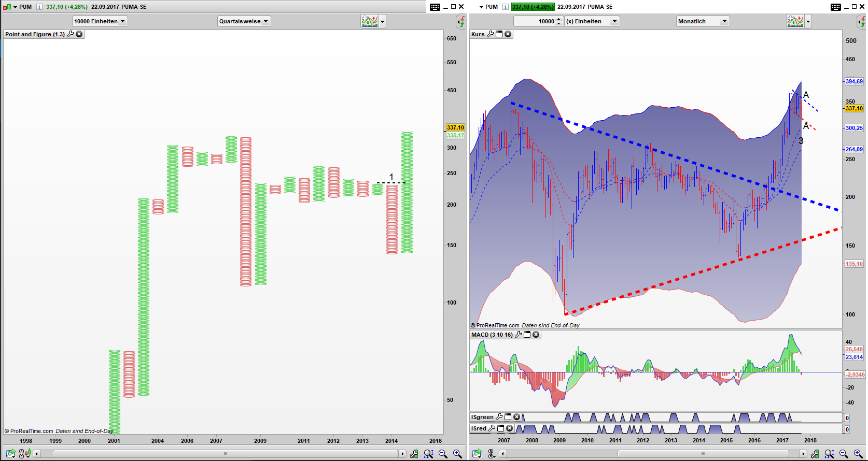Increase units value with stepper up arrow
Image resolution: width=868 pixels, height=461 pixels.
pos(558,19)
